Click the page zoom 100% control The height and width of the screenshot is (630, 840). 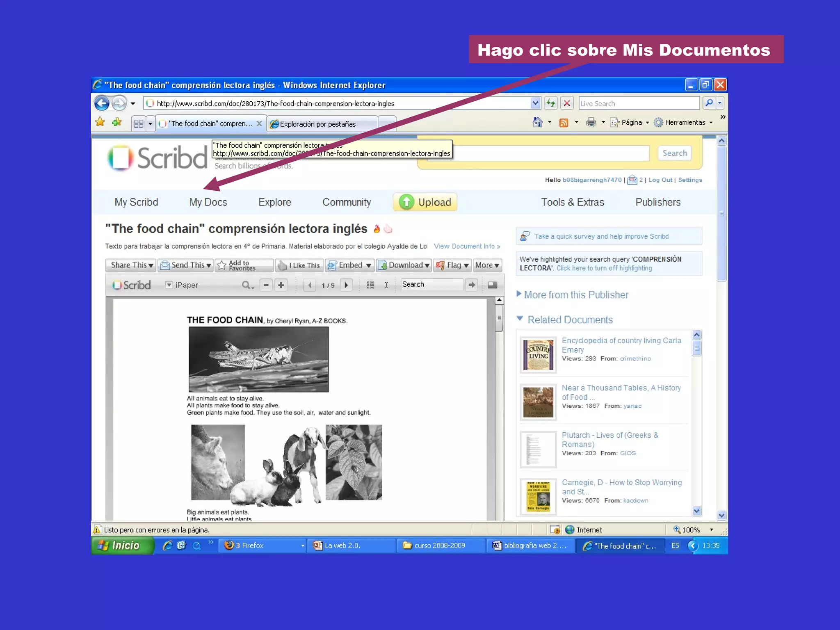(x=693, y=530)
